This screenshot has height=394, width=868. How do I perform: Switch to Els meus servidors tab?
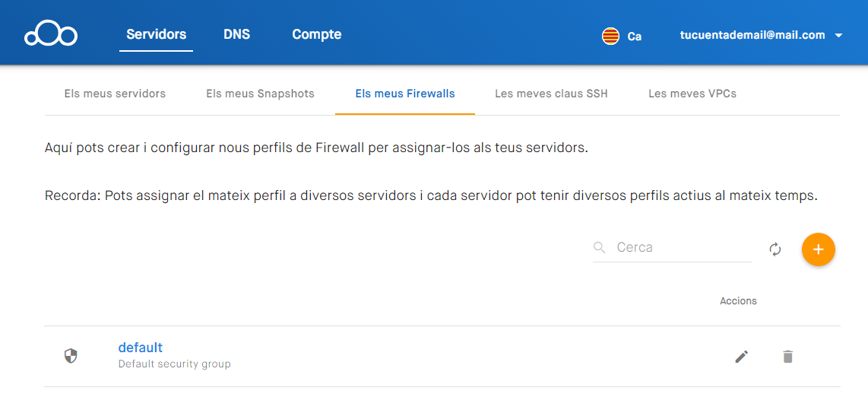pos(115,94)
